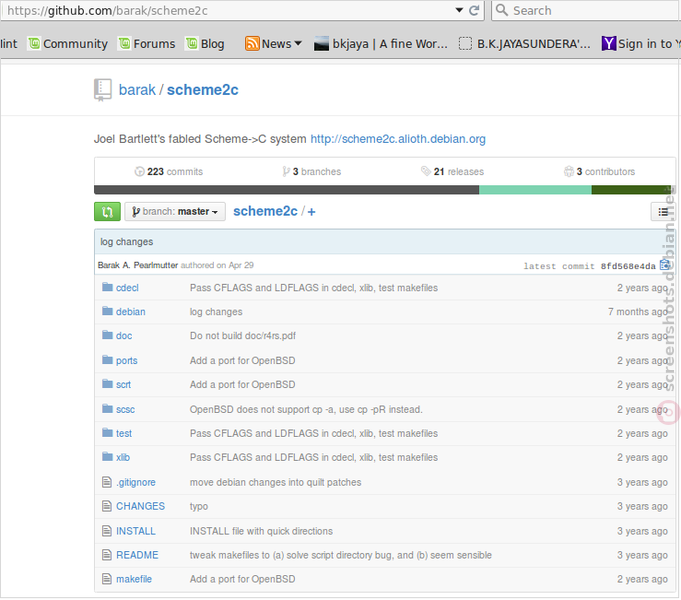Open the debian folder

coord(131,312)
